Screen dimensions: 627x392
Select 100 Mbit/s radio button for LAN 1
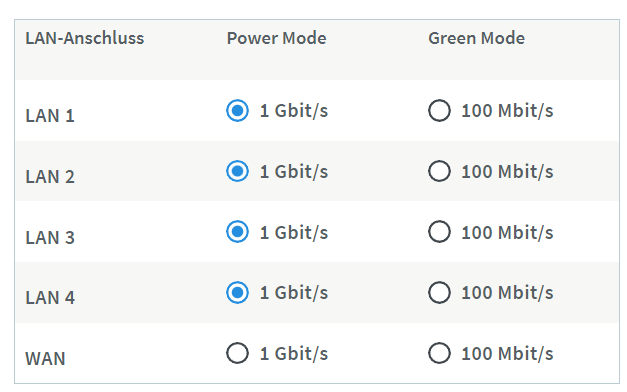(x=439, y=110)
